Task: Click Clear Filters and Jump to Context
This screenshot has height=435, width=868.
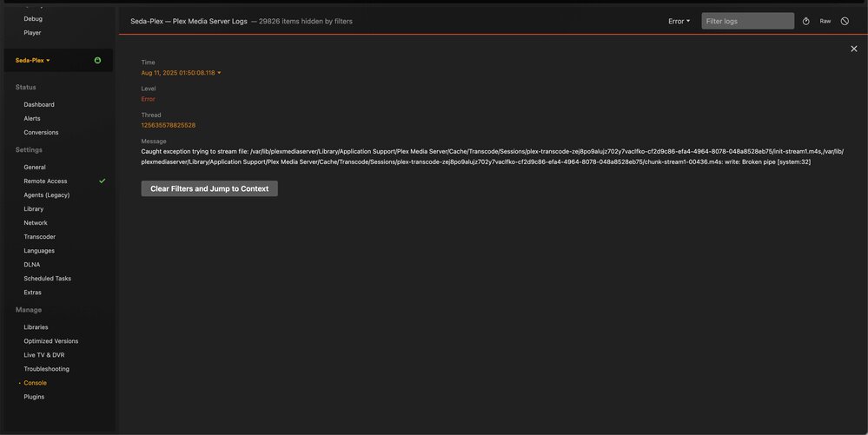Action: pos(209,188)
